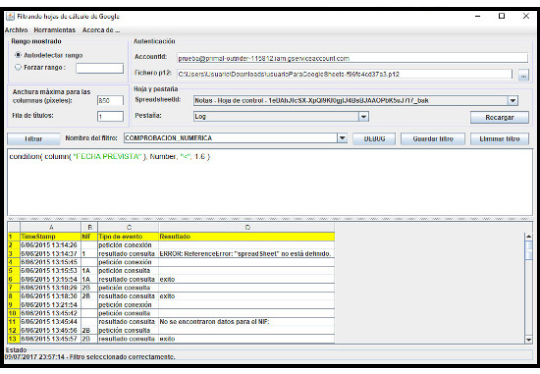This screenshot has height=374, width=540.
Task: Click the Filtrar button
Action: click(33, 139)
